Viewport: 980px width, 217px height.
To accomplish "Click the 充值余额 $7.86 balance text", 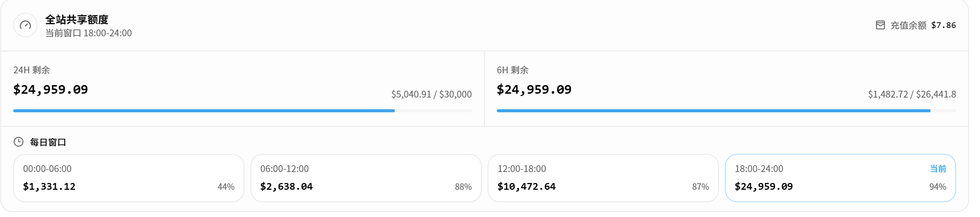I will (x=923, y=25).
